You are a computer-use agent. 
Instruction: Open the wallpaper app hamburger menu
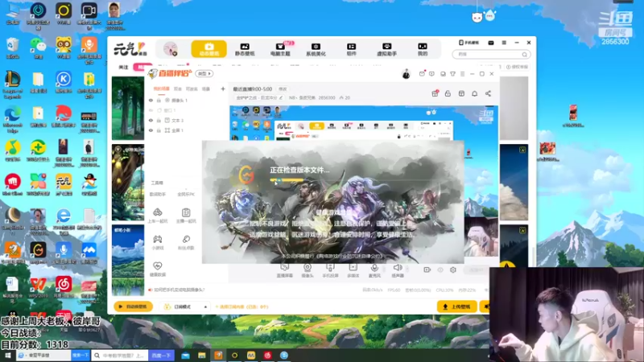(504, 43)
